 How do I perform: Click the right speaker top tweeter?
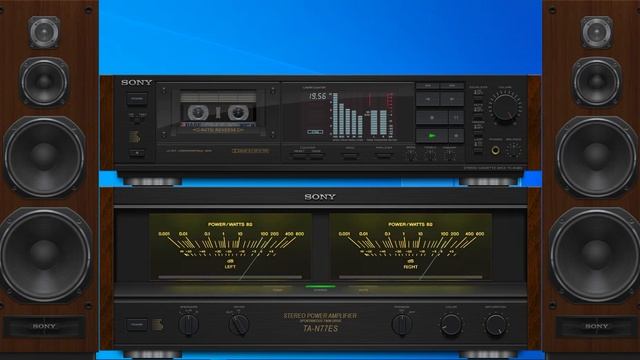coord(596,32)
